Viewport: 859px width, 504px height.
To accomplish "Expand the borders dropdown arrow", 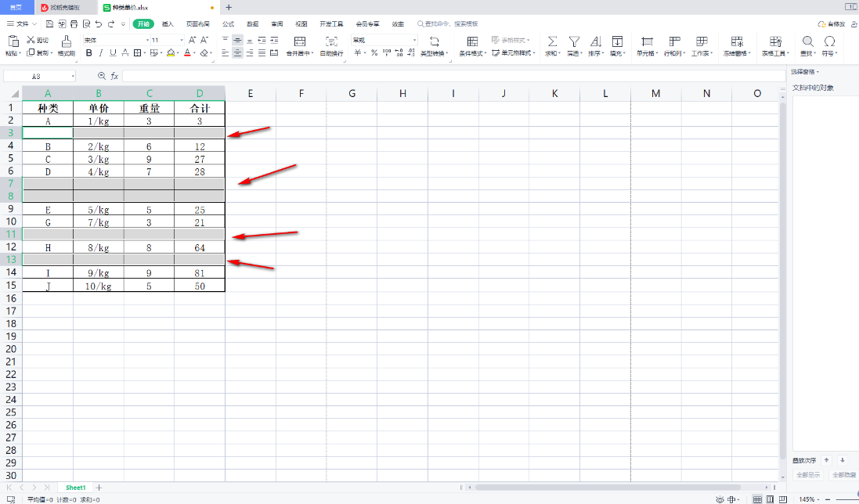I will pyautogui.click(x=145, y=53).
